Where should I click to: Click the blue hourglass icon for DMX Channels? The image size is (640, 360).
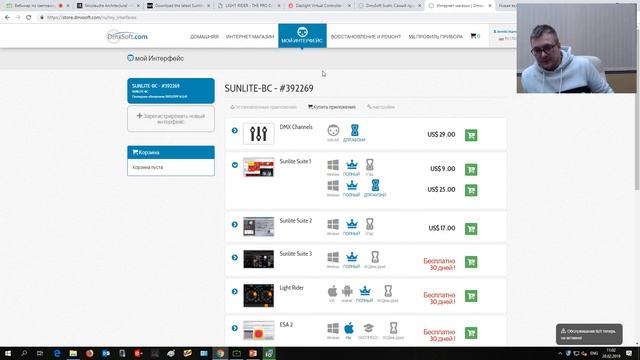coord(354,131)
